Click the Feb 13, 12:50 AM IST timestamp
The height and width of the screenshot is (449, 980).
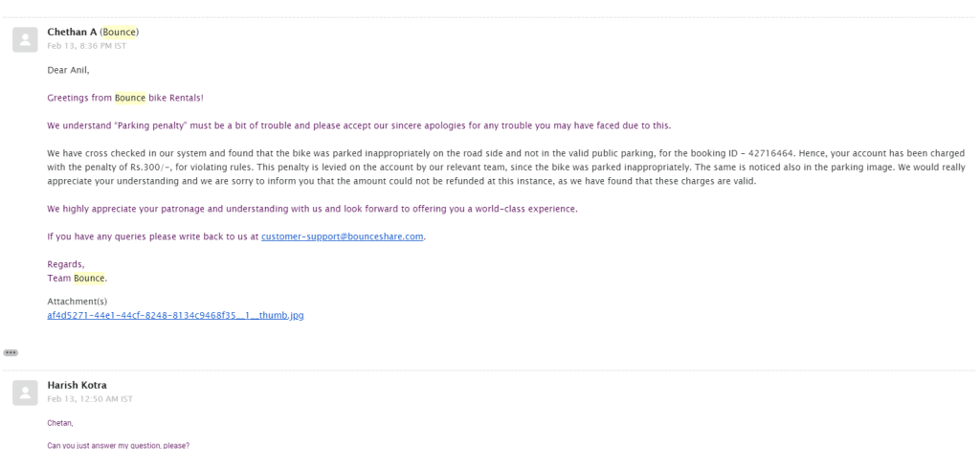(90, 399)
